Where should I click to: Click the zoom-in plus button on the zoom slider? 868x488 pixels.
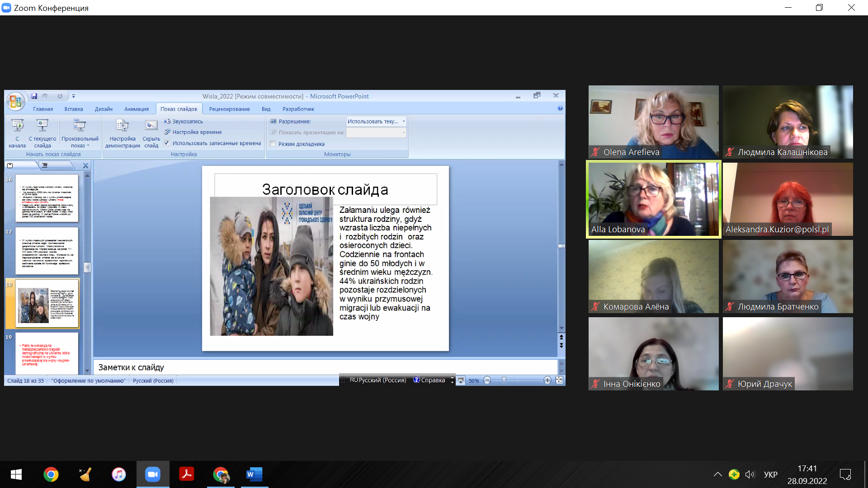(x=547, y=380)
